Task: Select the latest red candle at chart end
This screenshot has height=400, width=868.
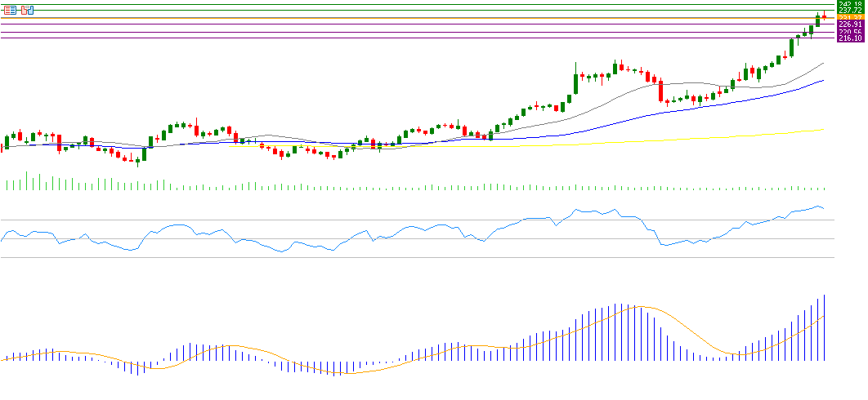Action: point(824,16)
